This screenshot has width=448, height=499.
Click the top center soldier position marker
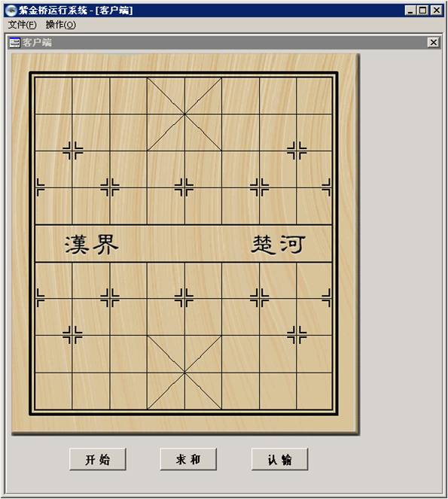pyautogui.click(x=184, y=187)
